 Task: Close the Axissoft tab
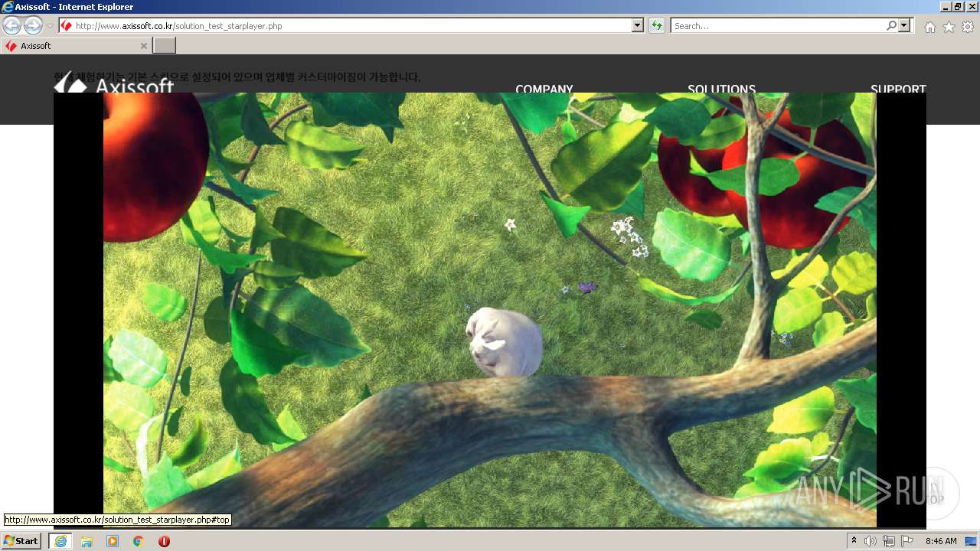(x=143, y=46)
